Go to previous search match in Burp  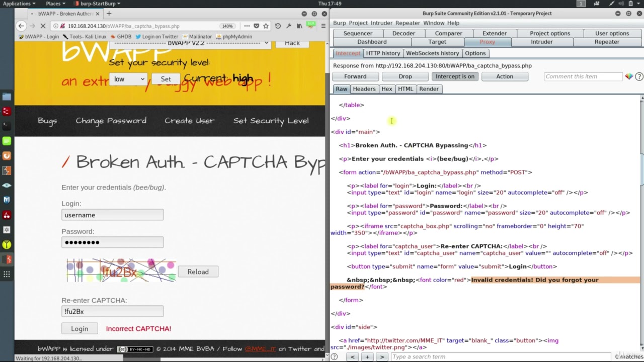(x=353, y=356)
